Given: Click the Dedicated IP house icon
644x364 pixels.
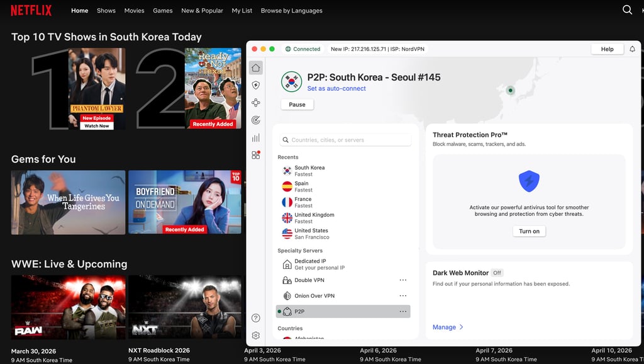Looking at the screenshot, I should 287,264.
